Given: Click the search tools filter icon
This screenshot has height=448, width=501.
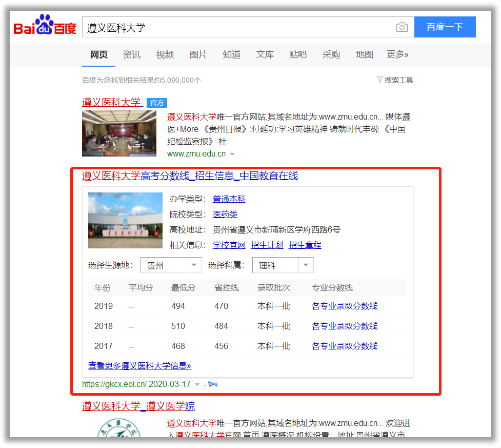Looking at the screenshot, I should [x=379, y=80].
